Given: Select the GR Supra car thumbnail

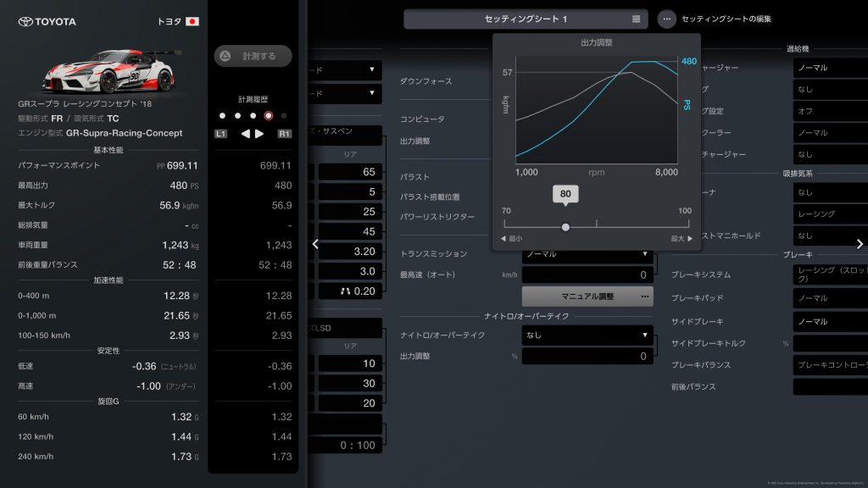Looking at the screenshot, I should [x=109, y=71].
